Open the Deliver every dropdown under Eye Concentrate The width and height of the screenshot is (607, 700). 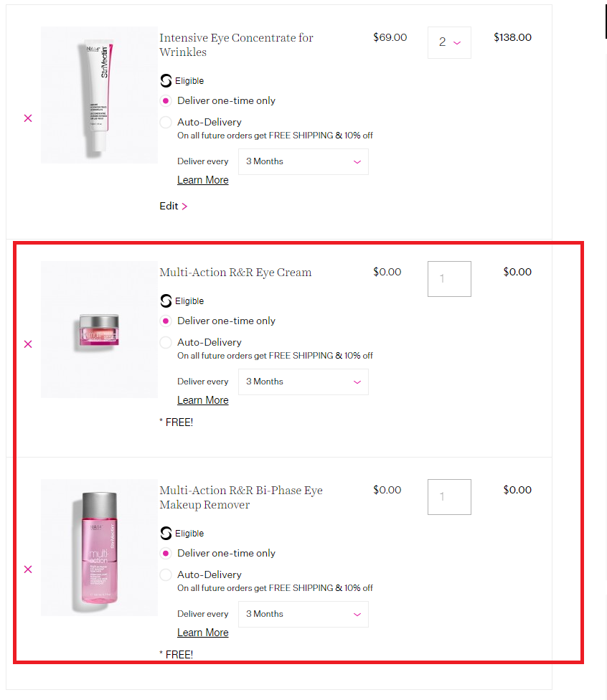click(x=303, y=161)
